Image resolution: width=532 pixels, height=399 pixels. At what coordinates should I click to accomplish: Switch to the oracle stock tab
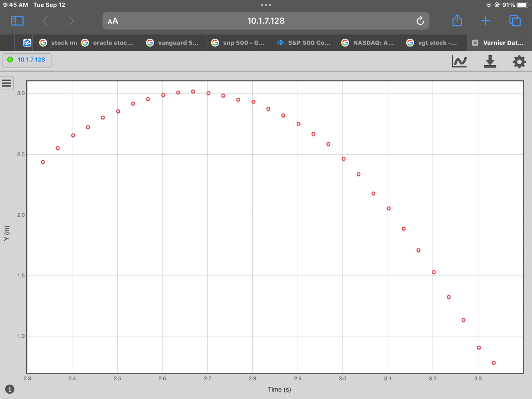click(108, 43)
